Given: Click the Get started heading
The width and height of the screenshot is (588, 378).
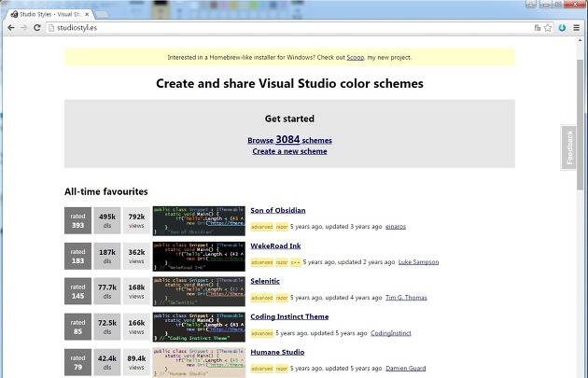Looking at the screenshot, I should click(289, 119).
